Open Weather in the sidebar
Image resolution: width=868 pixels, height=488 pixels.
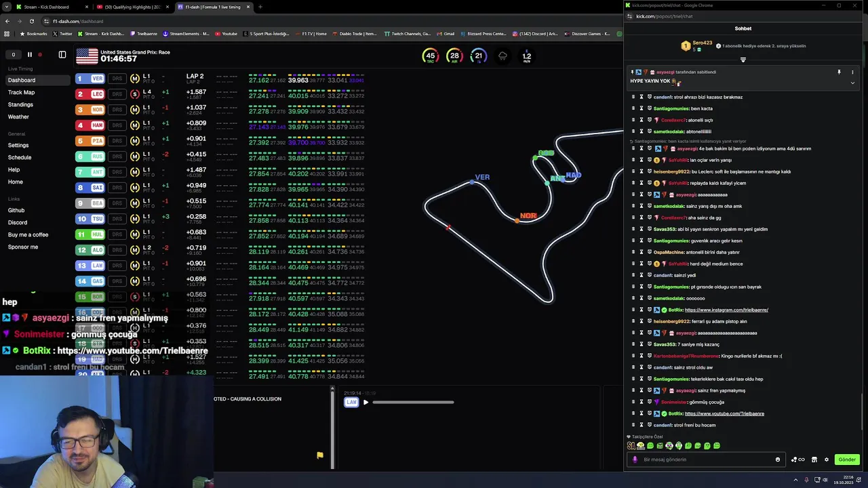click(18, 117)
